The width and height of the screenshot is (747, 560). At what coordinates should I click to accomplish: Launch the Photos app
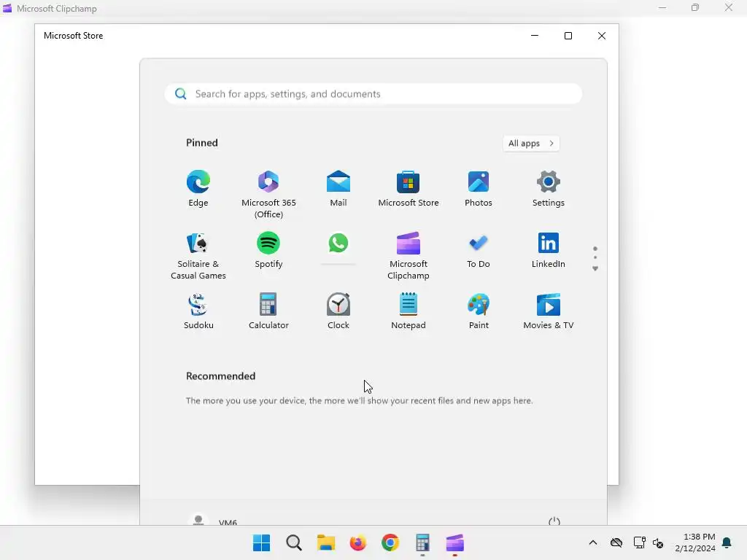tap(479, 189)
